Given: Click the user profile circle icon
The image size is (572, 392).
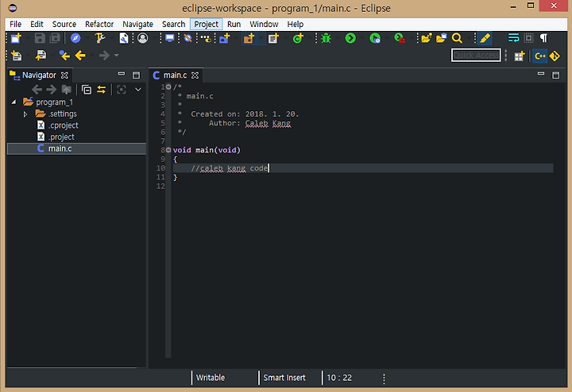Looking at the screenshot, I should click(143, 38).
